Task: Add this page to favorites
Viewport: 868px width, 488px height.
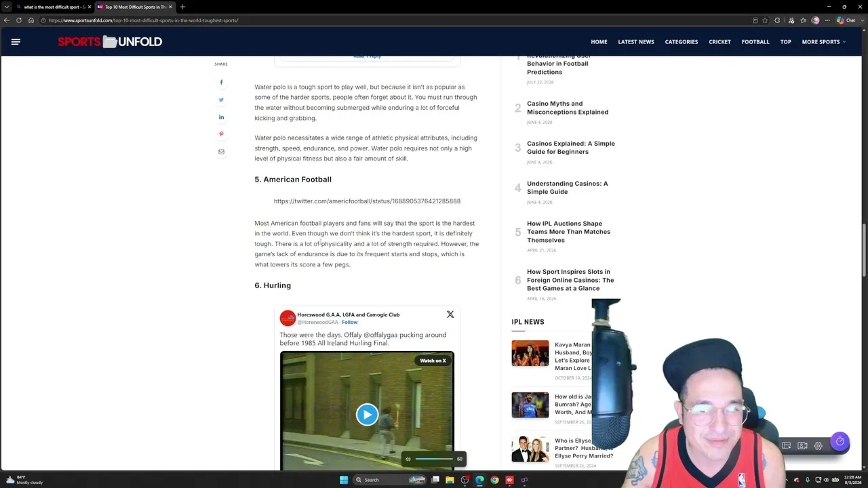Action: point(765,20)
